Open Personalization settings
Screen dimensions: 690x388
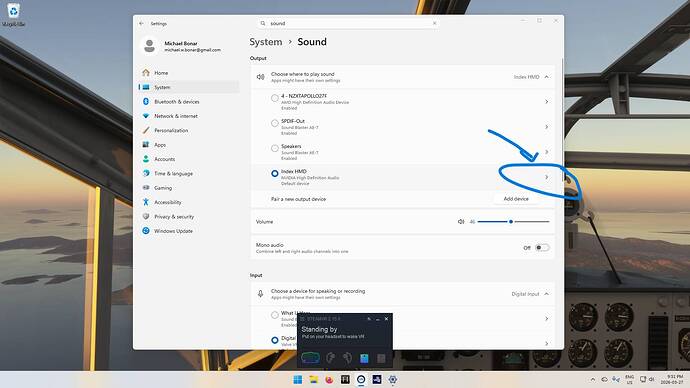click(189, 131)
